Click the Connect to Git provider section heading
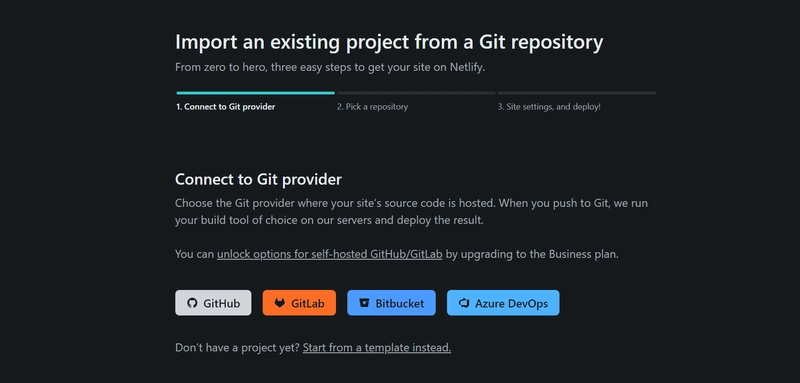This screenshot has height=383, width=800. 258,180
